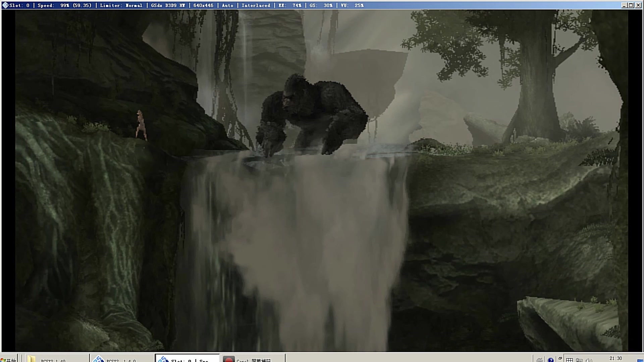Open the network connection tray icon
Image resolution: width=644 pixels, height=362 pixels.
[579, 360]
